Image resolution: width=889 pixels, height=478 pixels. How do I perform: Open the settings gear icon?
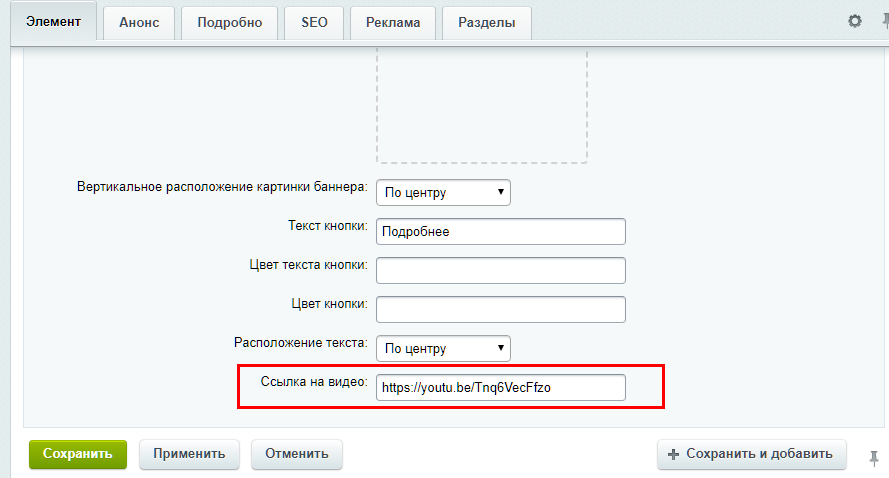pyautogui.click(x=855, y=21)
